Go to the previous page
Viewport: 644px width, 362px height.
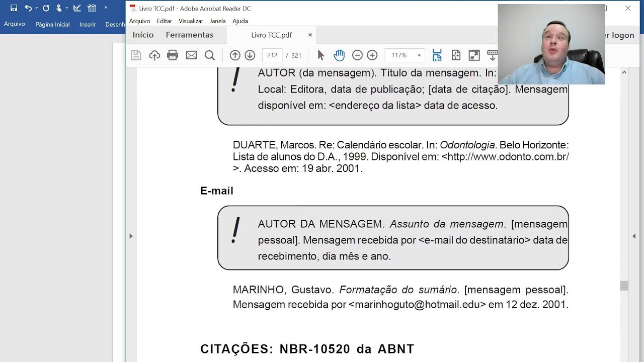[235, 55]
